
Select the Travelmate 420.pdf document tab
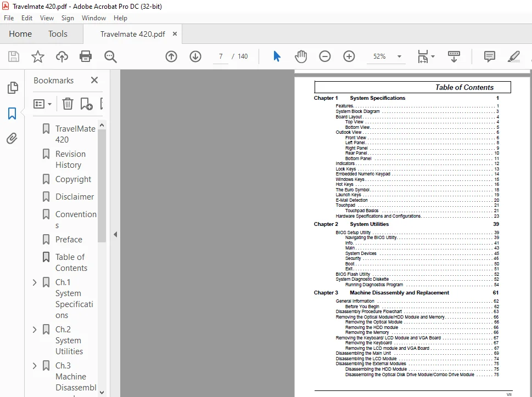[x=133, y=34]
